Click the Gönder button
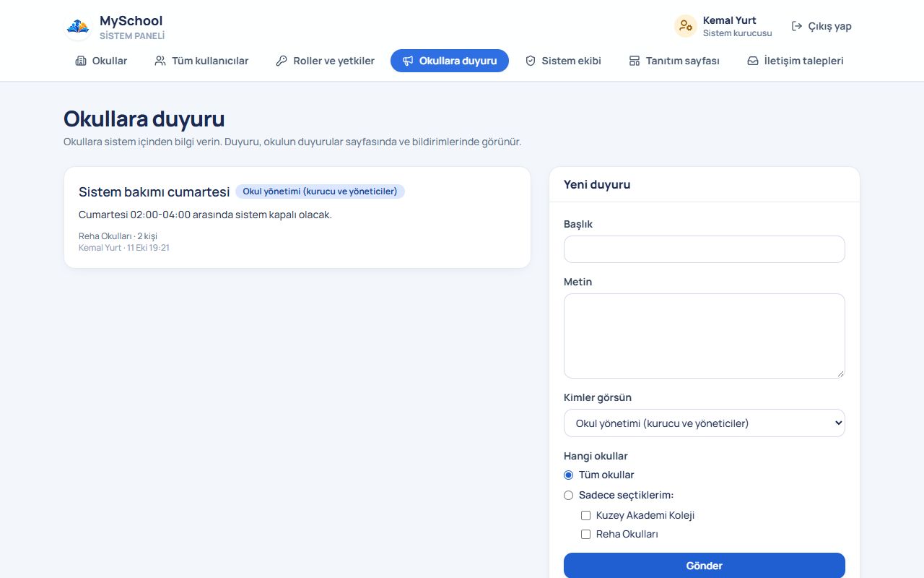The width and height of the screenshot is (924, 578). pos(705,566)
